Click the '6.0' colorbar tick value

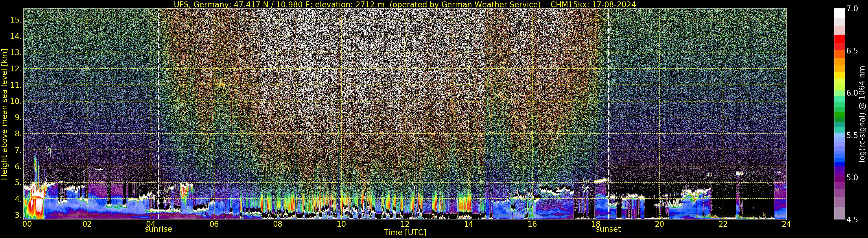[x=852, y=93]
